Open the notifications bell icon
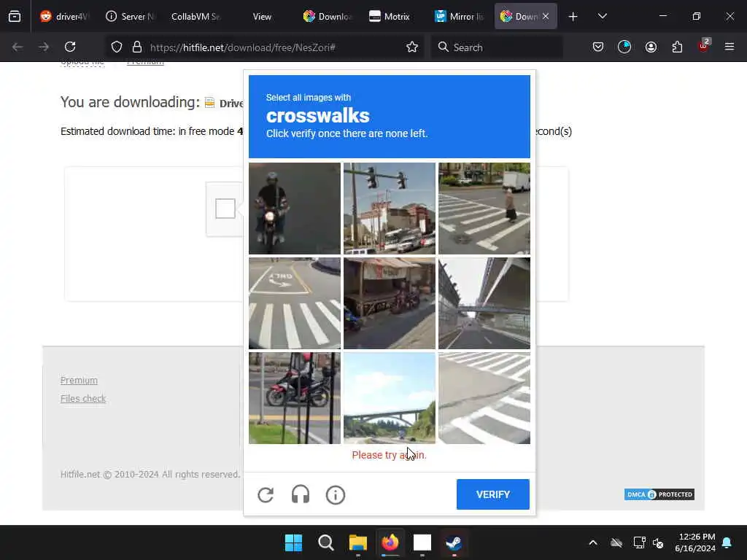 pyautogui.click(x=727, y=542)
